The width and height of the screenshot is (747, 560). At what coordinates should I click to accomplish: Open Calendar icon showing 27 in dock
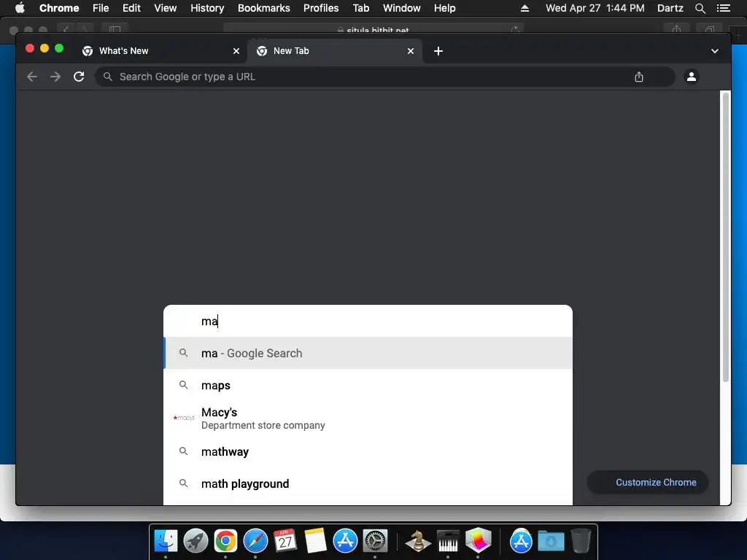tap(285, 541)
